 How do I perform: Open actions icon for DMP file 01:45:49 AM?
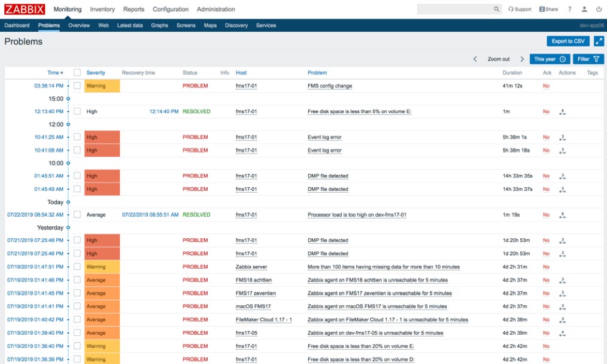coord(563,189)
